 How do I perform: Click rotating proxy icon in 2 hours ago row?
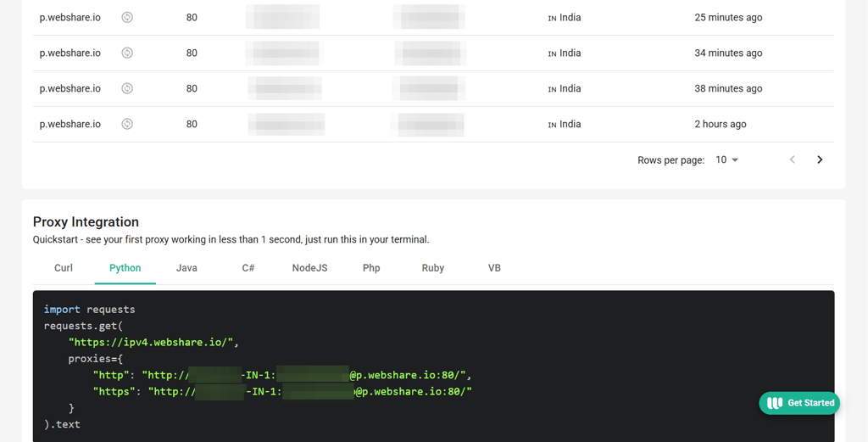[127, 124]
